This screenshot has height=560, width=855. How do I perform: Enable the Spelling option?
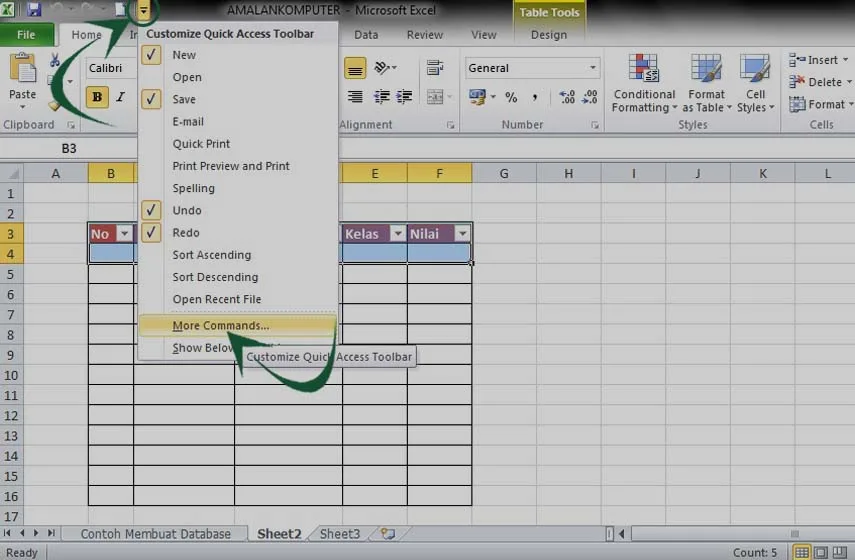click(x=238, y=188)
